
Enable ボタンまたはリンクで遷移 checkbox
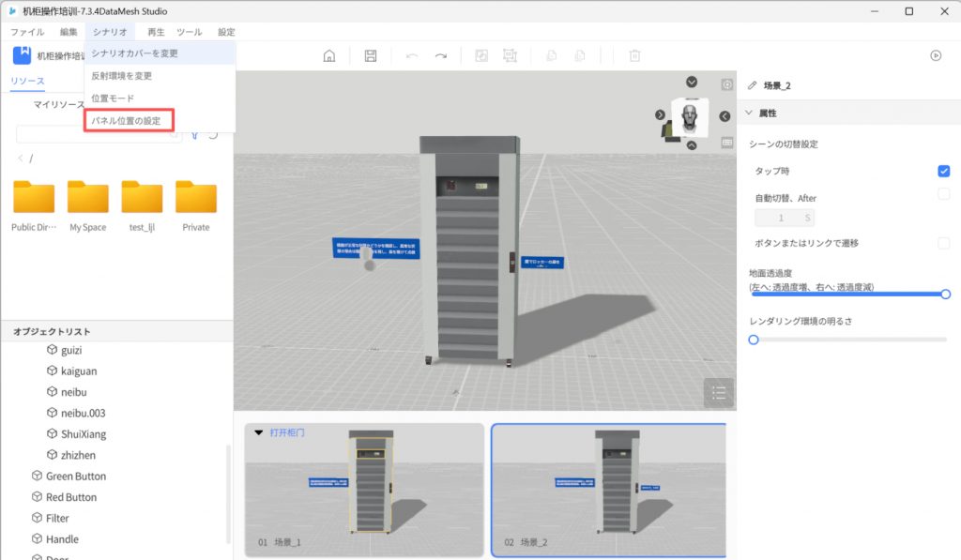(943, 243)
